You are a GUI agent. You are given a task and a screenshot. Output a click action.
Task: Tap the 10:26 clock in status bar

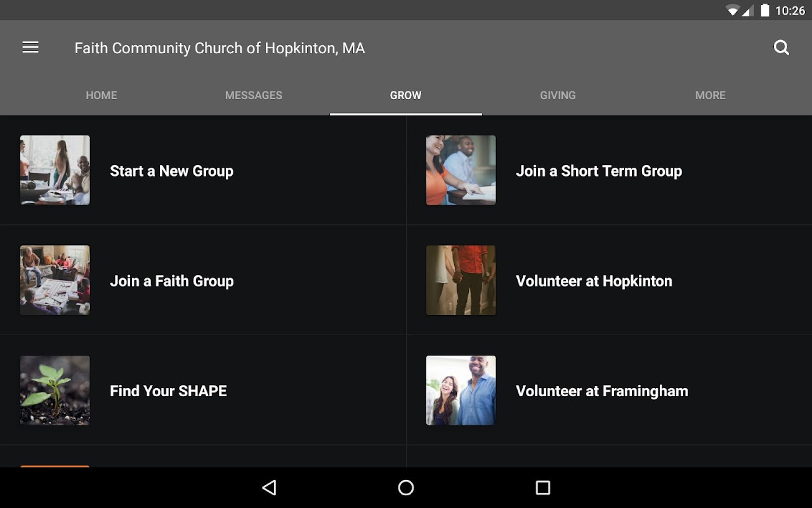click(790, 10)
